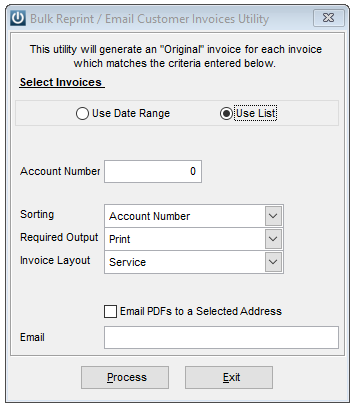Click the Sorting label
Image resolution: width=362 pixels, height=409 pixels.
coord(37,214)
